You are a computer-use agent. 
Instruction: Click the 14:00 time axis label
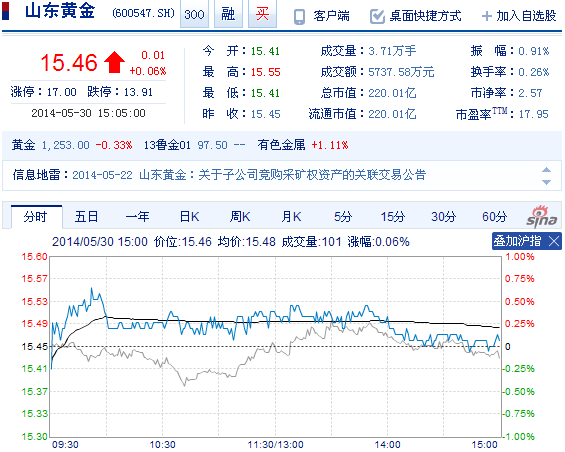click(387, 445)
